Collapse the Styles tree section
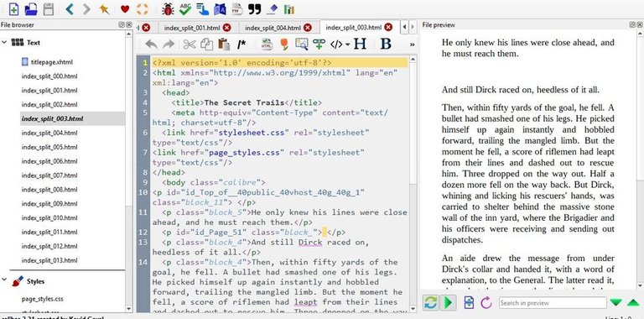This screenshot has height=319, width=644. click(x=4, y=280)
